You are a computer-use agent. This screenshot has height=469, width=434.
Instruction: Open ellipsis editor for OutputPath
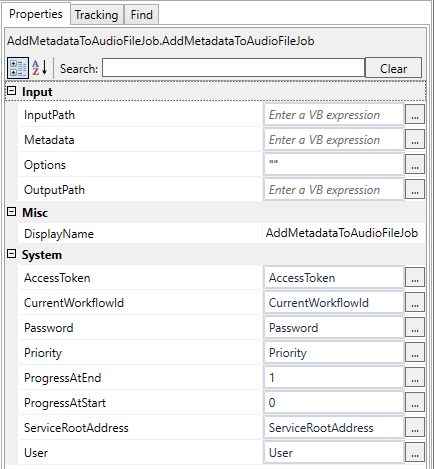(x=415, y=189)
